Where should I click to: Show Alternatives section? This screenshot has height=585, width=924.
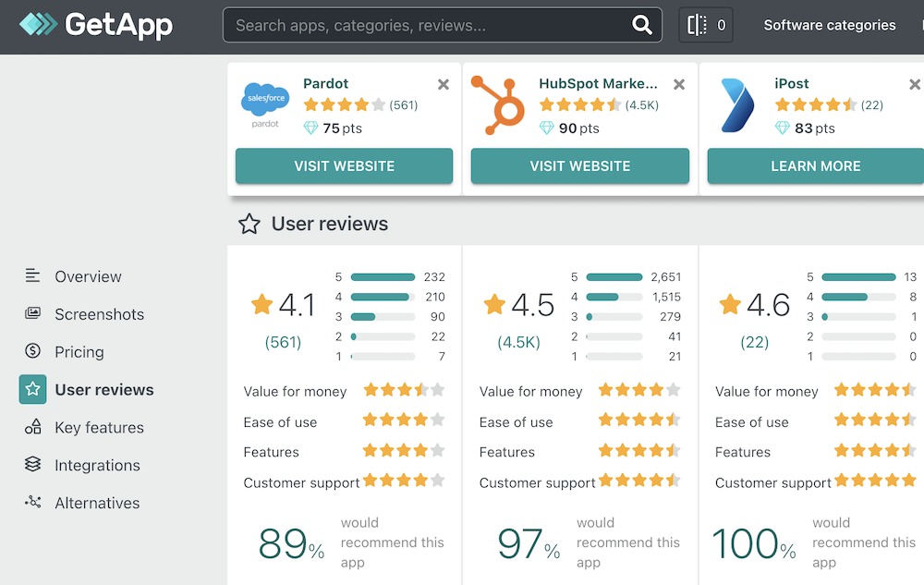pos(97,504)
